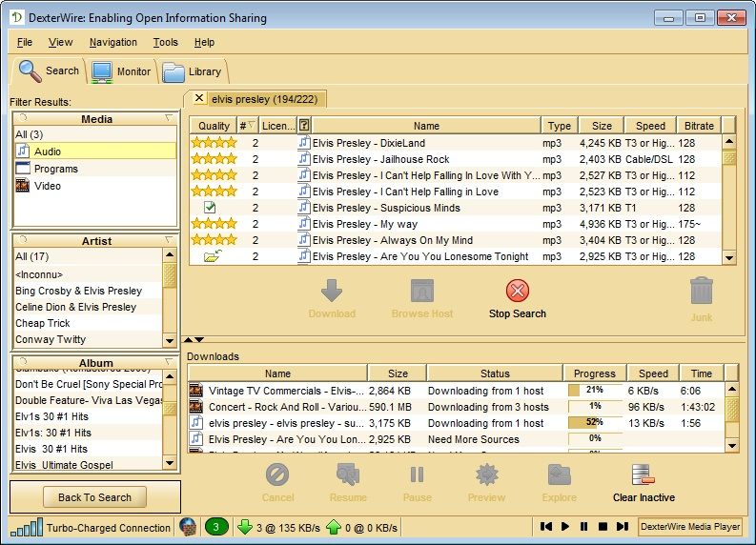Click DexterWire Media Player label
The height and width of the screenshot is (545, 756).
(x=690, y=527)
